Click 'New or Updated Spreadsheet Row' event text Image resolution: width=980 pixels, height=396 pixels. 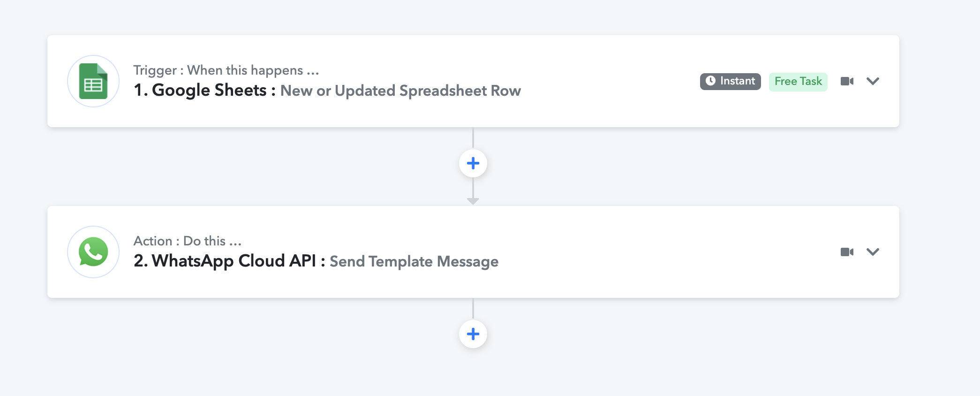(x=401, y=91)
